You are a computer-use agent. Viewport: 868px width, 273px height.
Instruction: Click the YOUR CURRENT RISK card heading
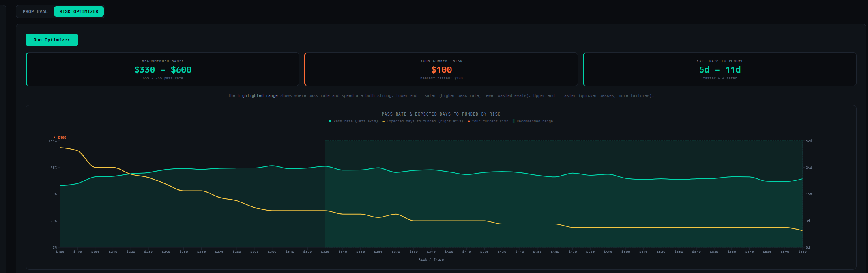[x=441, y=61]
